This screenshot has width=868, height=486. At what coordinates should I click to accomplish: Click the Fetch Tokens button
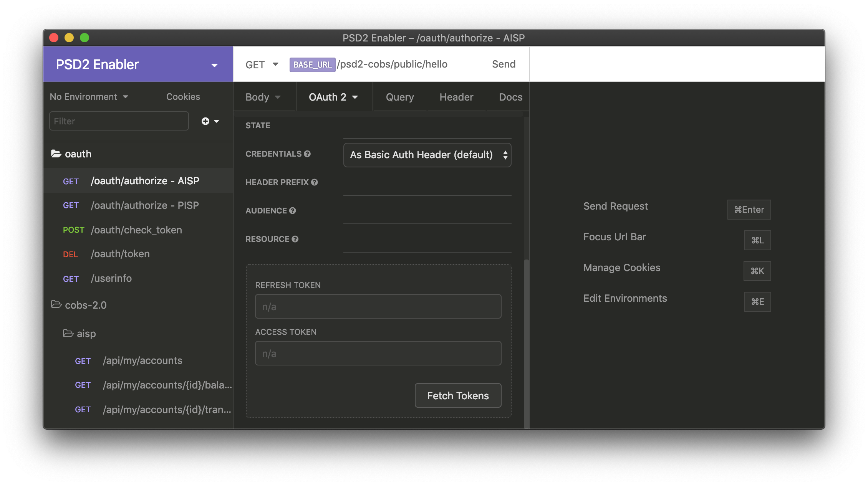pos(458,395)
